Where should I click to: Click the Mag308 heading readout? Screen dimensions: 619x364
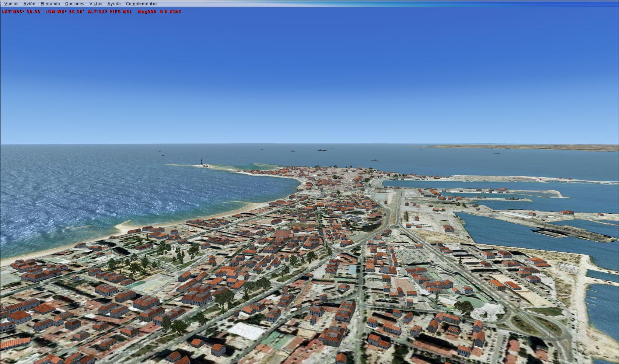pyautogui.click(x=147, y=12)
